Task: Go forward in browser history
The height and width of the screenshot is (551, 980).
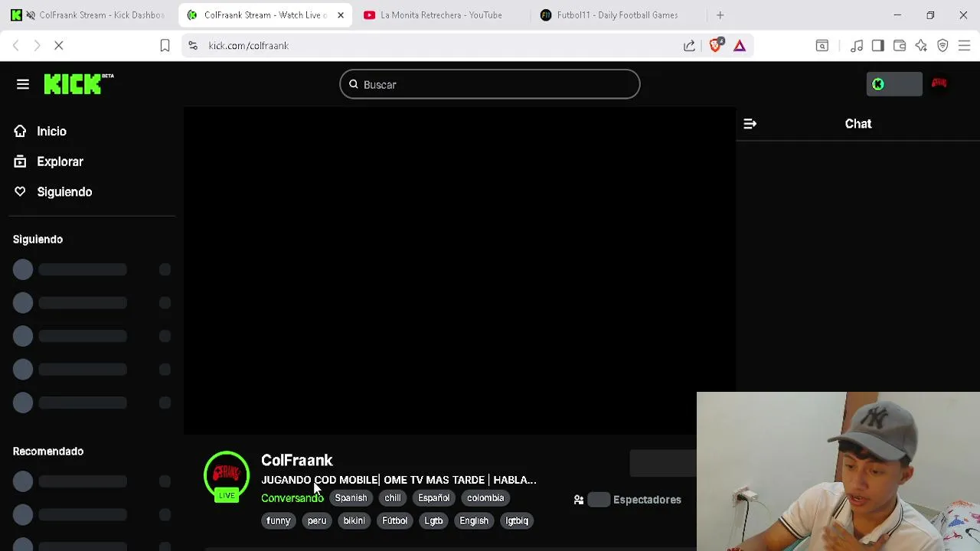Action: [37, 46]
